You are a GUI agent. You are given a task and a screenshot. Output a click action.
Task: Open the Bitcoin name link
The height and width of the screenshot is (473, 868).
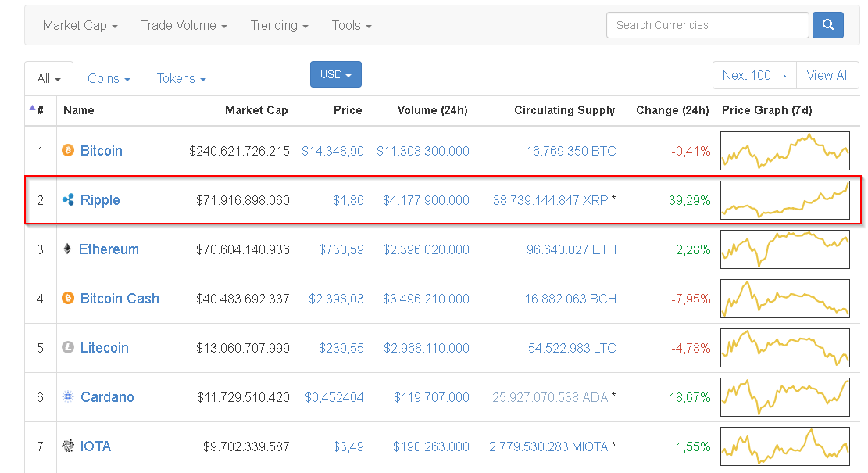pos(102,151)
